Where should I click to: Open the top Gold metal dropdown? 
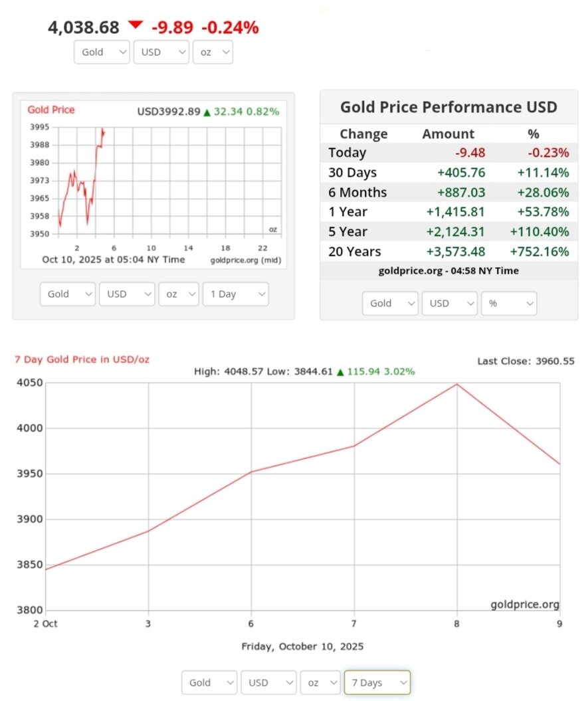coord(101,52)
